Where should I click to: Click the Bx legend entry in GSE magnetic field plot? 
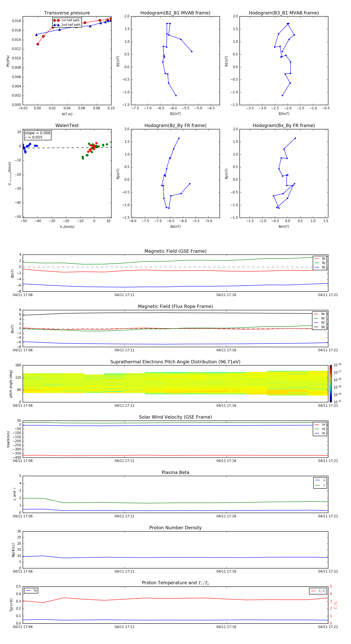coord(320,259)
